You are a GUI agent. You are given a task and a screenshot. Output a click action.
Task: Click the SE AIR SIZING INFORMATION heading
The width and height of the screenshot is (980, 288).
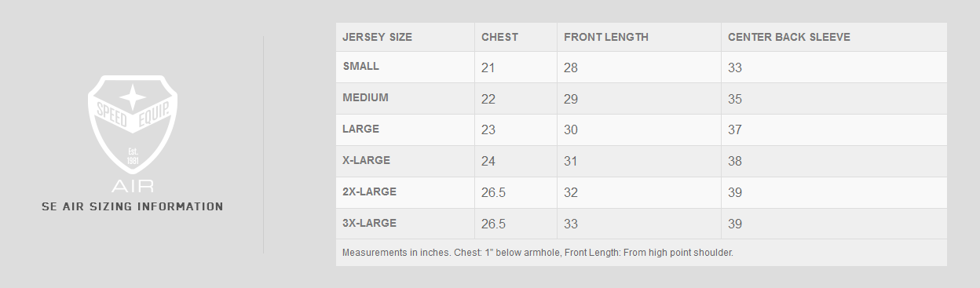point(133,206)
